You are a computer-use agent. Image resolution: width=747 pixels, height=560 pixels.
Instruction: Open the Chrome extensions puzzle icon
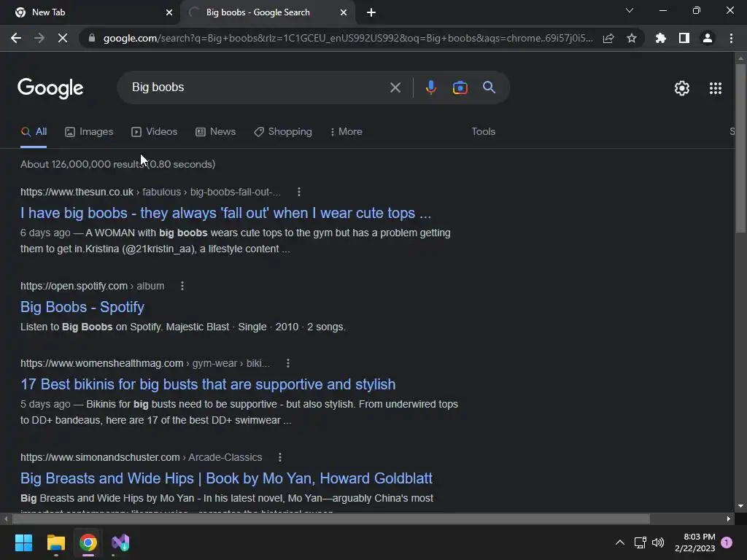pos(660,38)
